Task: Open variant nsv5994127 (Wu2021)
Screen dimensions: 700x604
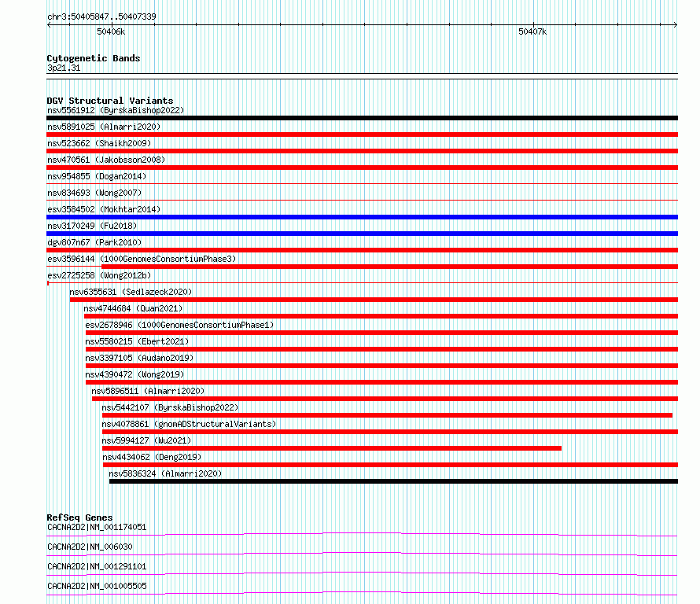Action: tap(146, 440)
